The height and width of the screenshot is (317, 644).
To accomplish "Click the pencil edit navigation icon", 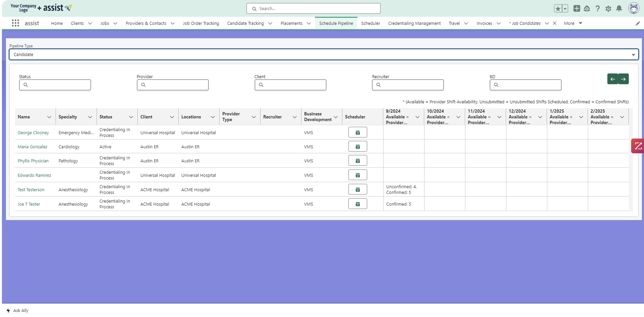I will click(638, 24).
